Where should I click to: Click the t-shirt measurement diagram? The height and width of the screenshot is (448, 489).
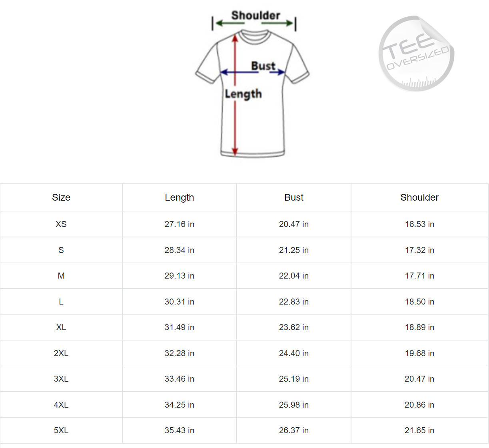click(253, 84)
